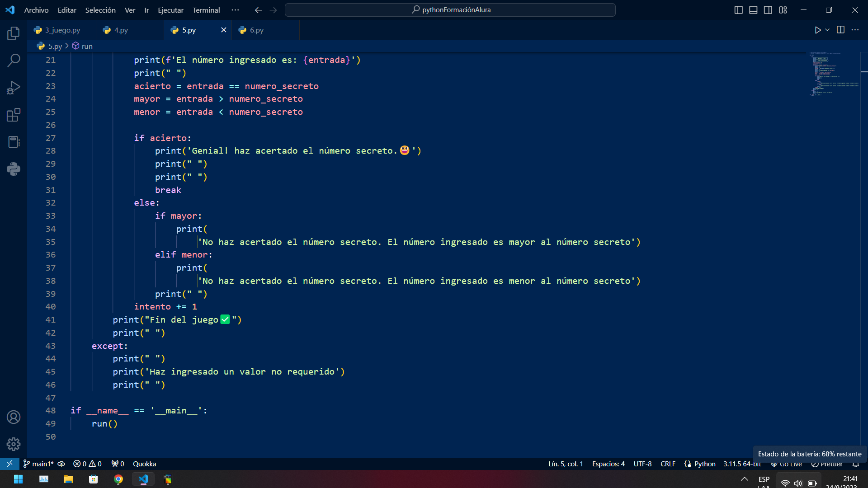This screenshot has height=488, width=868.
Task: Open the Explorer view in activity bar
Action: point(14,33)
